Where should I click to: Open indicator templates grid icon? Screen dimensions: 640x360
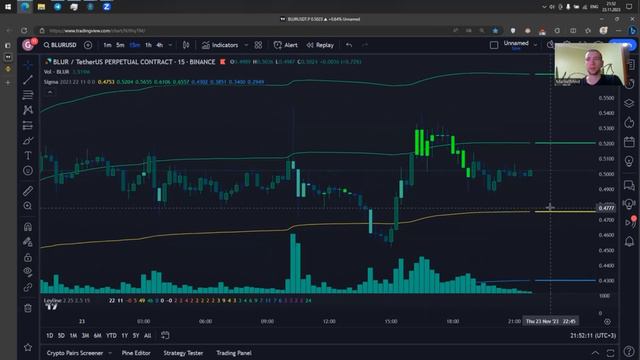[x=258, y=45]
